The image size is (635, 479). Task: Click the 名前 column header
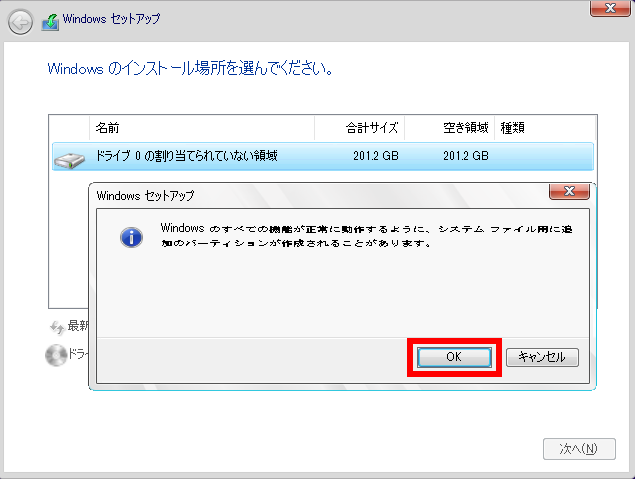(107, 128)
